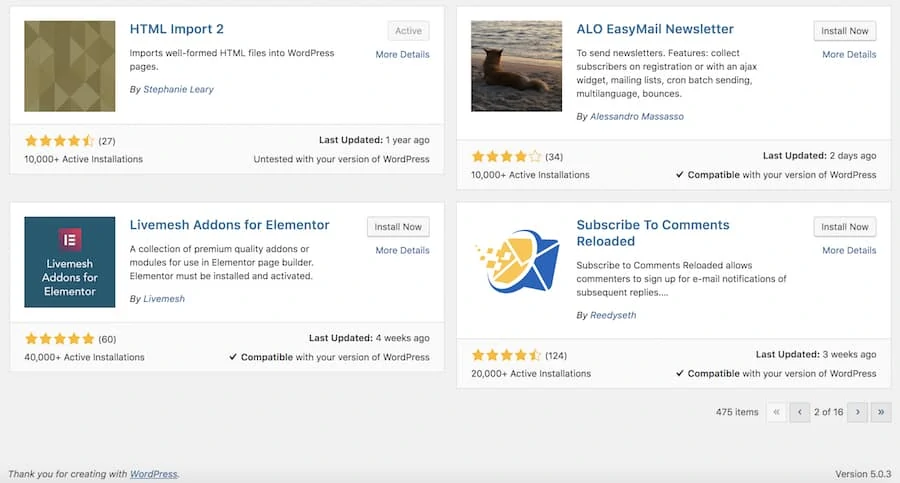Viewport: 900px width, 483px height.
Task: Install the ALO EasyMail Newsletter plugin
Action: [x=845, y=31]
